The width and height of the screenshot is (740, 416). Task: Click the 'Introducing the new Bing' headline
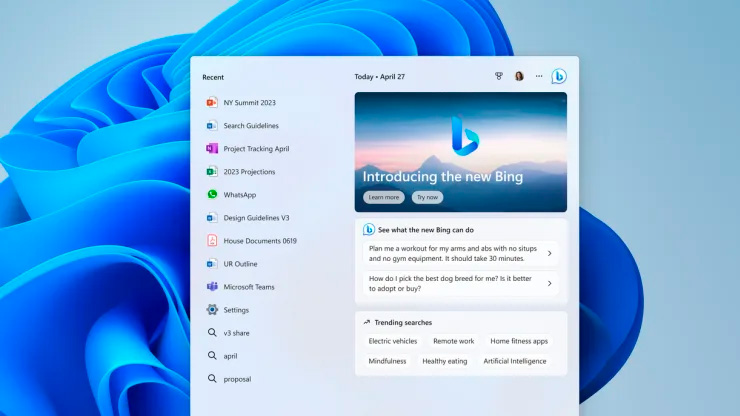click(x=443, y=177)
